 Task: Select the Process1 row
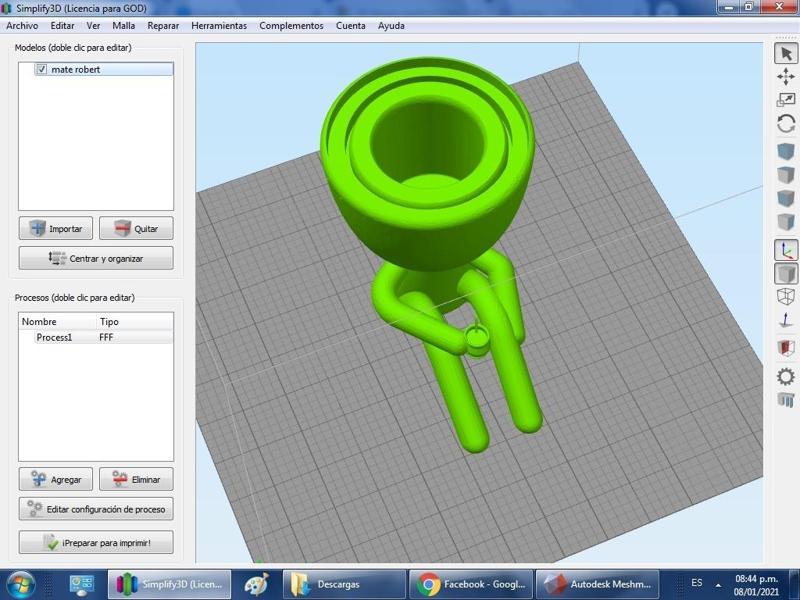(x=96, y=337)
